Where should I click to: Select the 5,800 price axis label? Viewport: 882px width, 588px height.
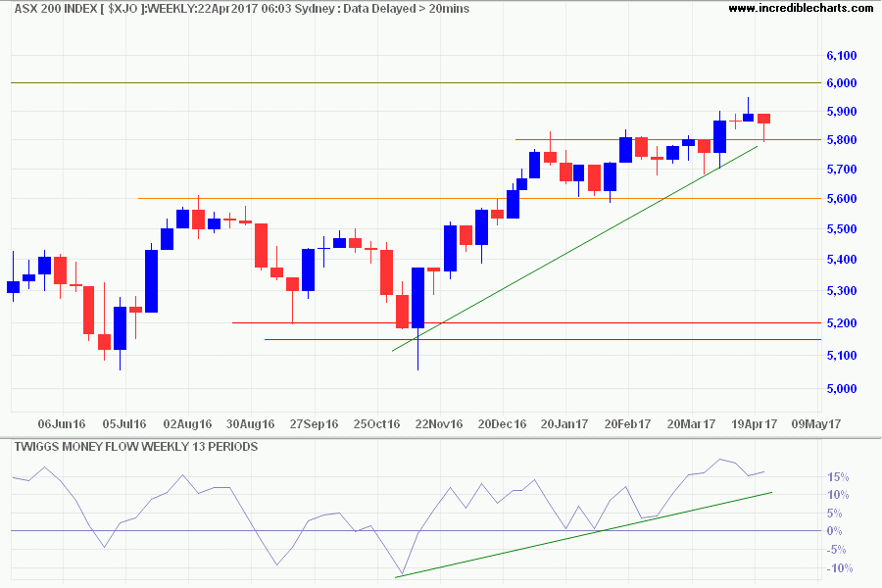pos(842,139)
